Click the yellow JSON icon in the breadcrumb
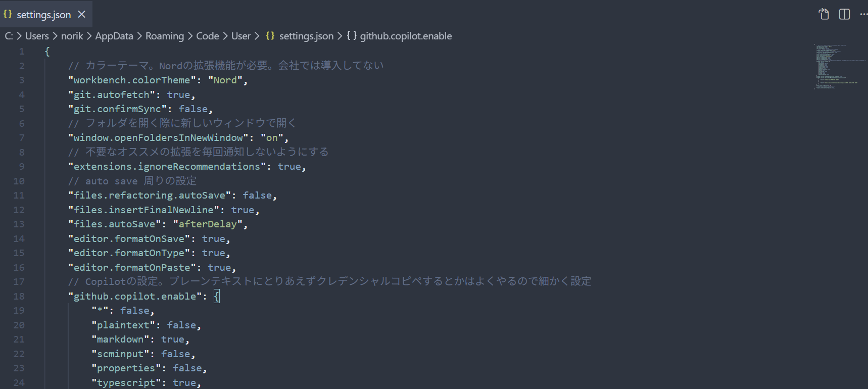The height and width of the screenshot is (389, 868). [270, 36]
